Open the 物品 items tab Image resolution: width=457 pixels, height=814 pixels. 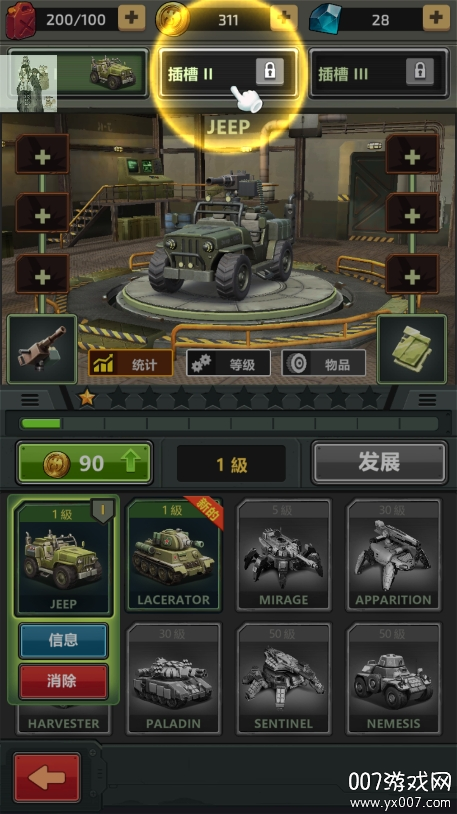click(x=324, y=363)
